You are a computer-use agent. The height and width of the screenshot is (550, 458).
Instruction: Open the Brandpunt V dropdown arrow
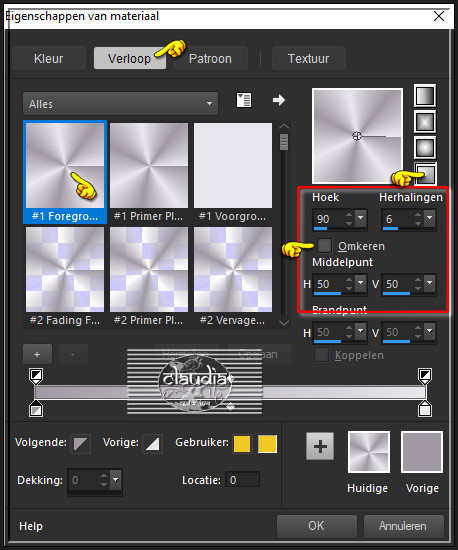[x=430, y=331]
